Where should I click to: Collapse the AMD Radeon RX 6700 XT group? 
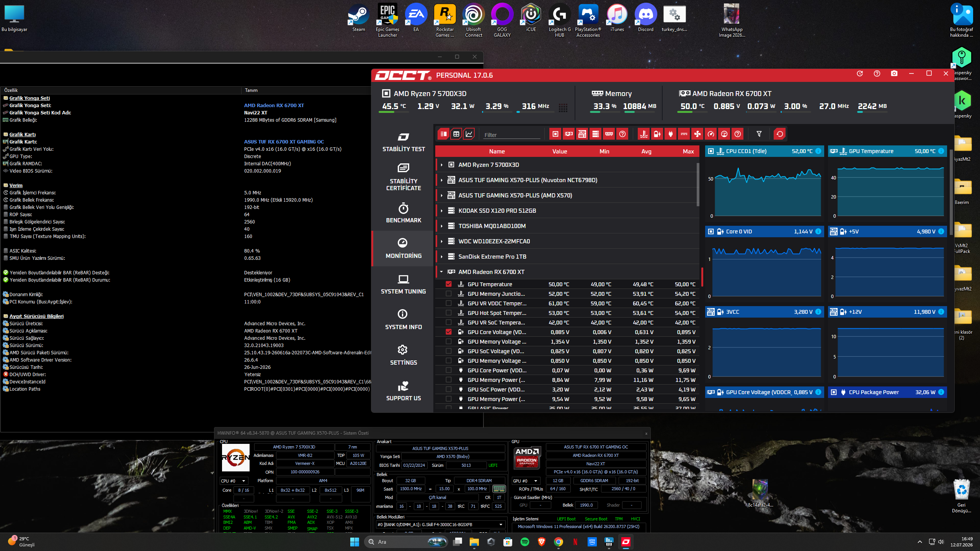pos(442,272)
